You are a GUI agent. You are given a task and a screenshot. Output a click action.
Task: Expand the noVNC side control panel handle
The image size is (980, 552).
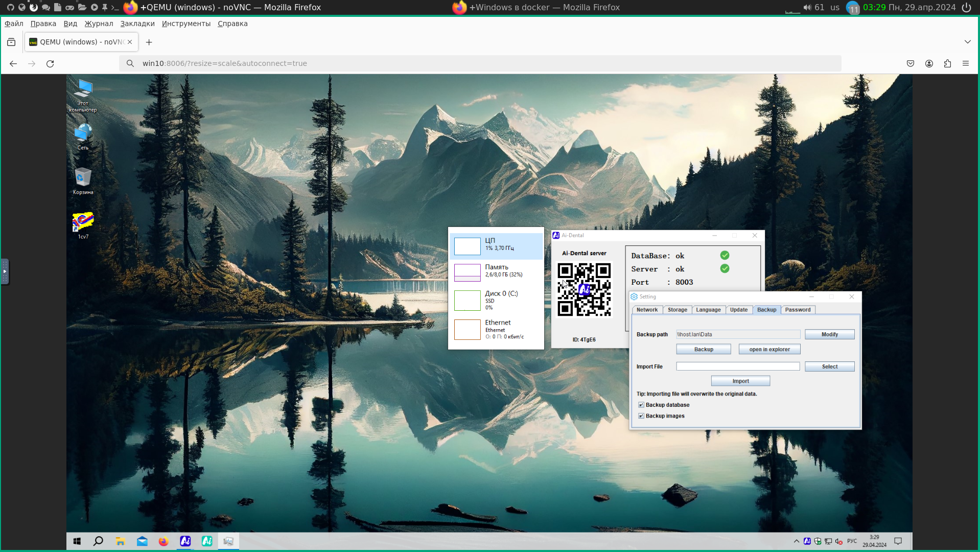tap(5, 271)
